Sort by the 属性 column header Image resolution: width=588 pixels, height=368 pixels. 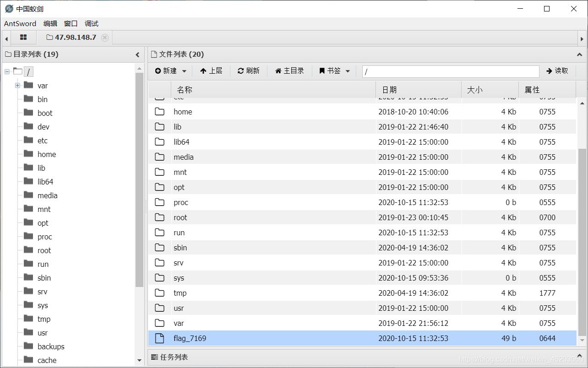click(x=547, y=90)
